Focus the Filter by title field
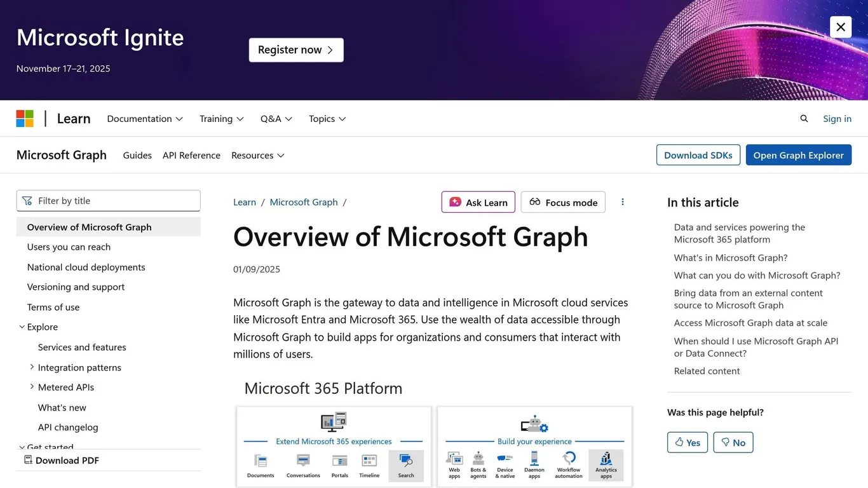The width and height of the screenshot is (868, 488). pyautogui.click(x=108, y=201)
